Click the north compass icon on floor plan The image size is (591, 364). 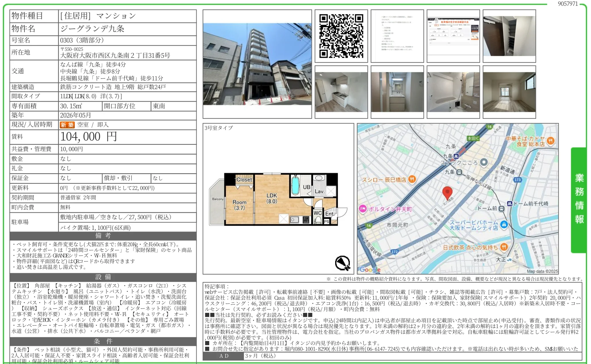click(343, 263)
